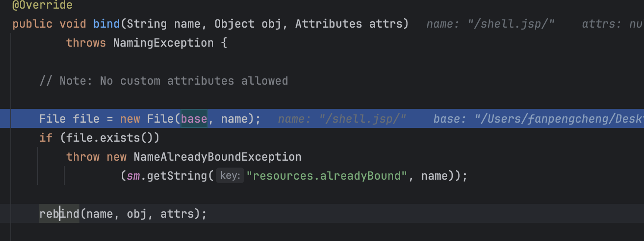
Task: Click the @Override annotation
Action: 42,6
